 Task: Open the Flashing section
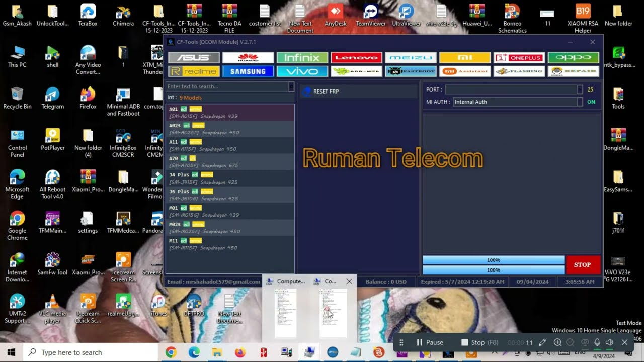coord(519,71)
